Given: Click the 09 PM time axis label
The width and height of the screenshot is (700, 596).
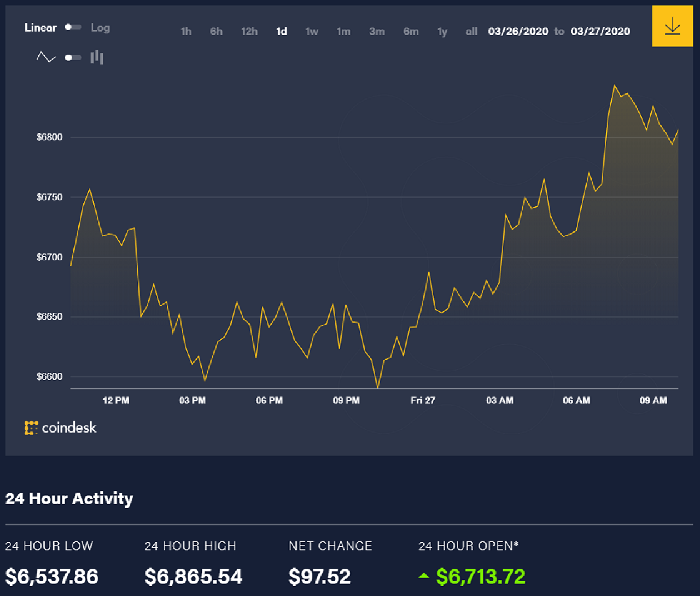Looking at the screenshot, I should (x=346, y=400).
